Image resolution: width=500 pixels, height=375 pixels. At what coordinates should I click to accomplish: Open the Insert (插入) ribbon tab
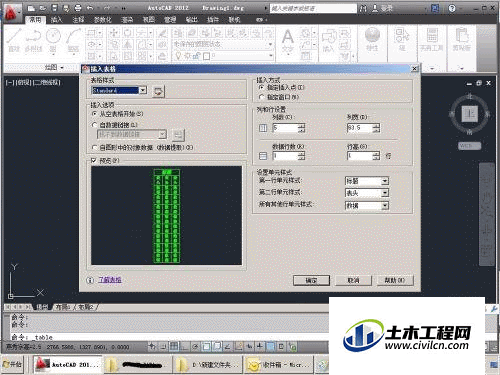click(56, 20)
